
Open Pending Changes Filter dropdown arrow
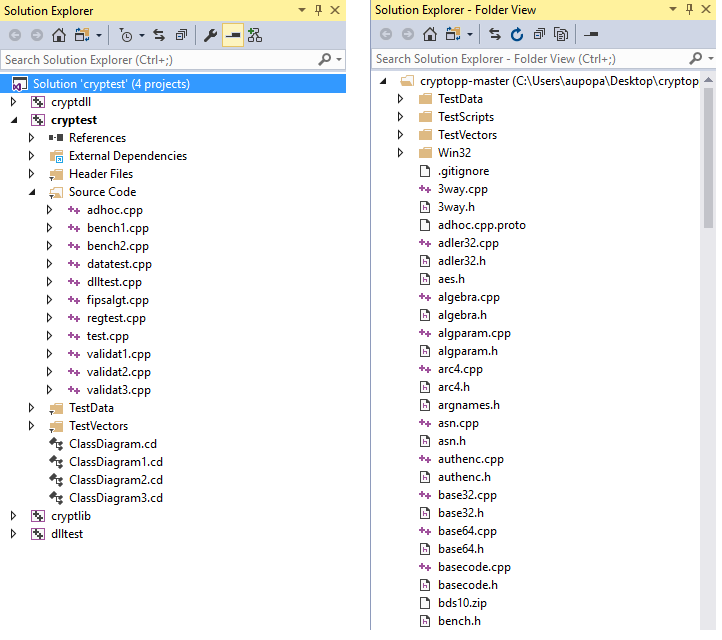[x=142, y=35]
